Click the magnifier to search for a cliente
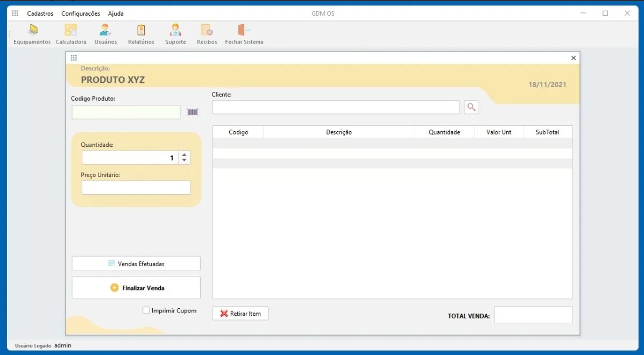Image resolution: width=644 pixels, height=355 pixels. 471,107
